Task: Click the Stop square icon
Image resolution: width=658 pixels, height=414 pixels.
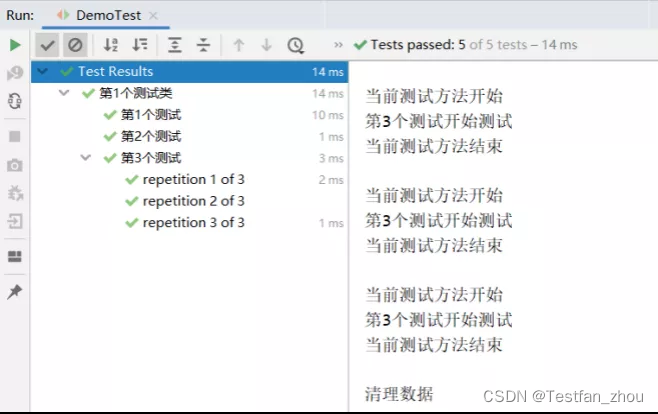Action: pos(15,136)
